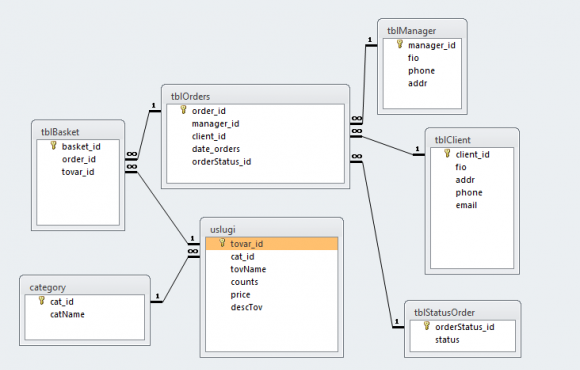This screenshot has width=580, height=370.
Task: Select the relationship line from category to uslugi
Action: pos(175,279)
